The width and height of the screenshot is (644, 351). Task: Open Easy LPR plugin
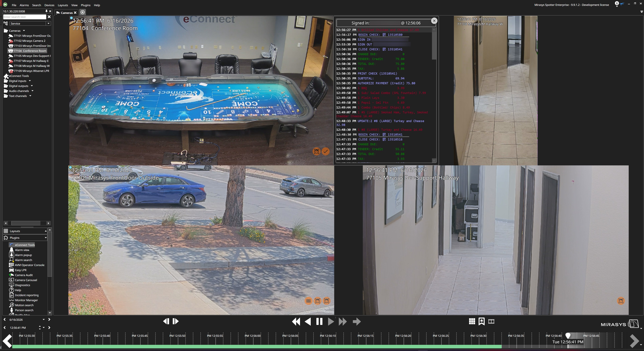pyautogui.click(x=18, y=270)
